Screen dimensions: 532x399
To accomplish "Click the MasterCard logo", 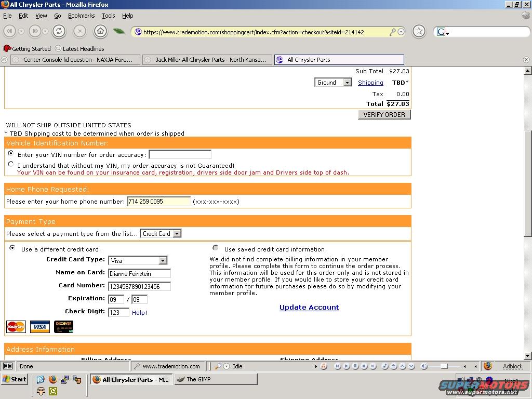I will coord(16,327).
